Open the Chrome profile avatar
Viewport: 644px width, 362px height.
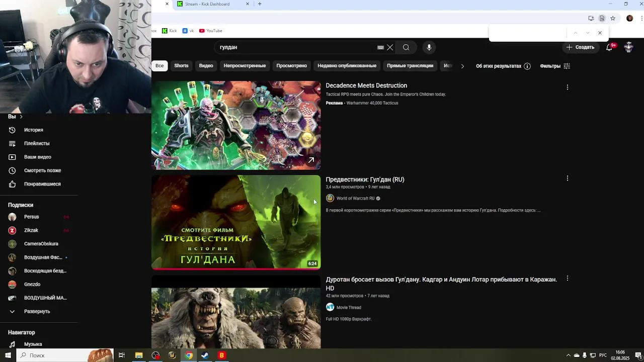pyautogui.click(x=629, y=18)
